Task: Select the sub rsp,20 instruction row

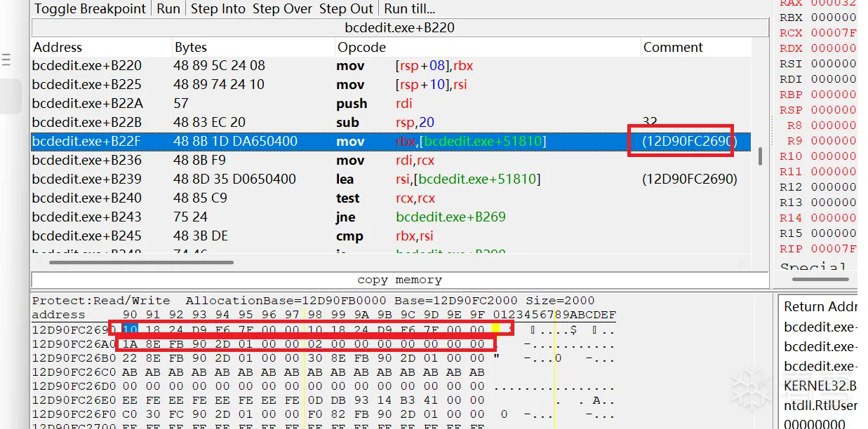Action: [392, 123]
